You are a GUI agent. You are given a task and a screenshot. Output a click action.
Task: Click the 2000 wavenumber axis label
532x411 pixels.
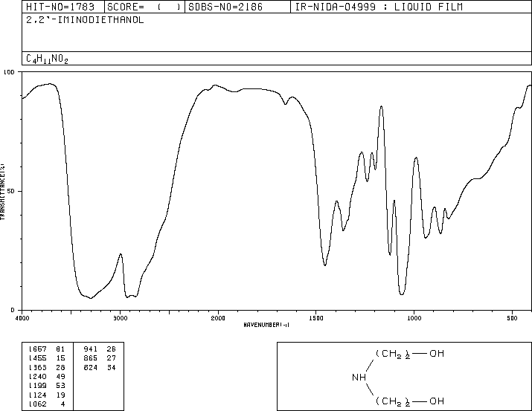click(218, 318)
